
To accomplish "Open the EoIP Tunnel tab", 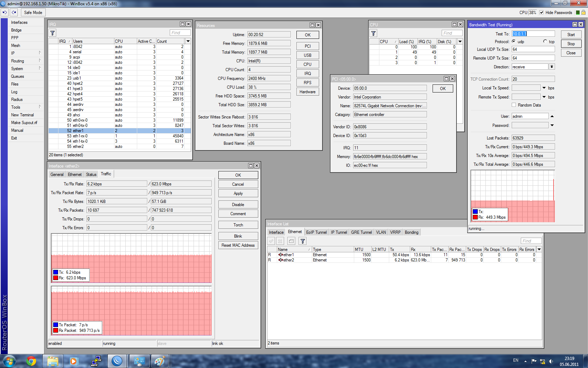I will pos(316,232).
